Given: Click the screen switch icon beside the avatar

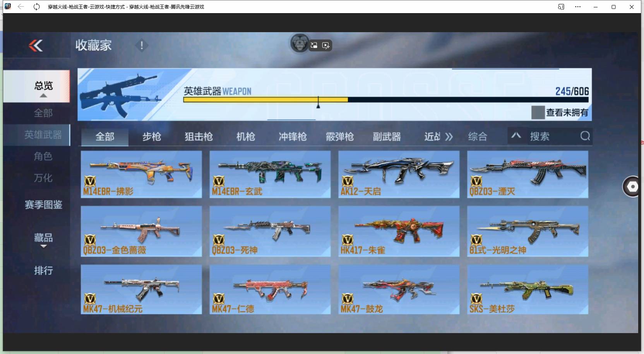Looking at the screenshot, I should pyautogui.click(x=314, y=45).
